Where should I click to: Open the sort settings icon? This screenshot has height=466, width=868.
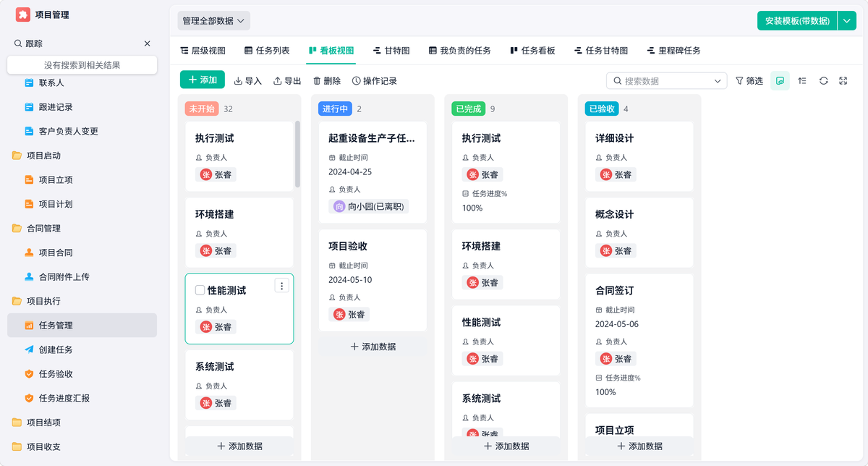802,81
